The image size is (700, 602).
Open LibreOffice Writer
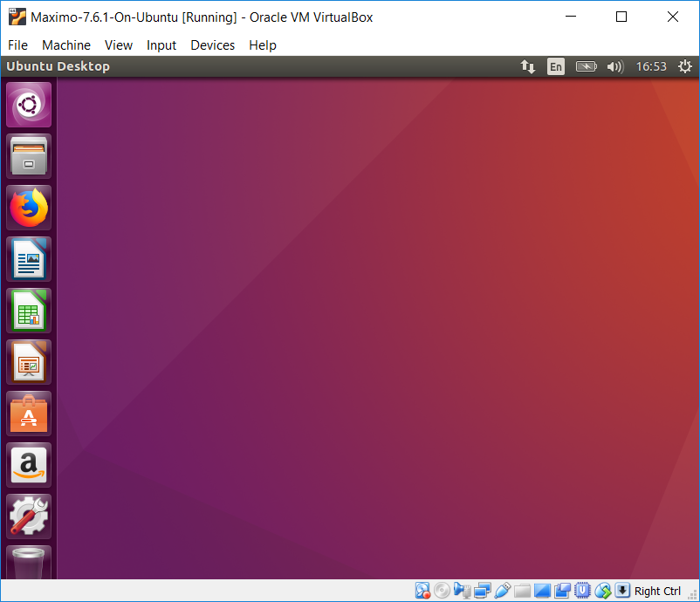(x=29, y=259)
